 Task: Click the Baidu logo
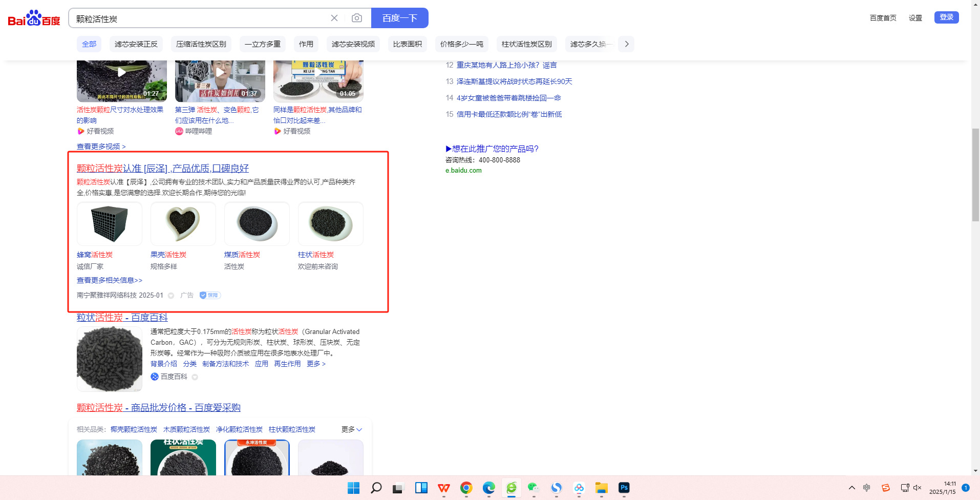34,18
